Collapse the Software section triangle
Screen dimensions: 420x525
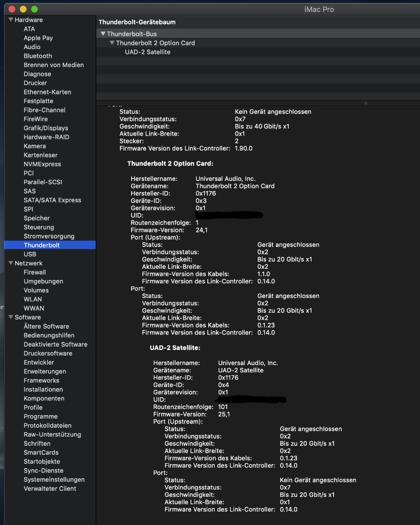[11, 317]
